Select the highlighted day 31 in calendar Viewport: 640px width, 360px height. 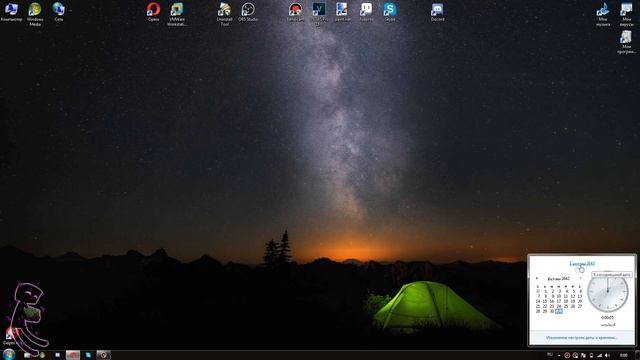tap(559, 311)
